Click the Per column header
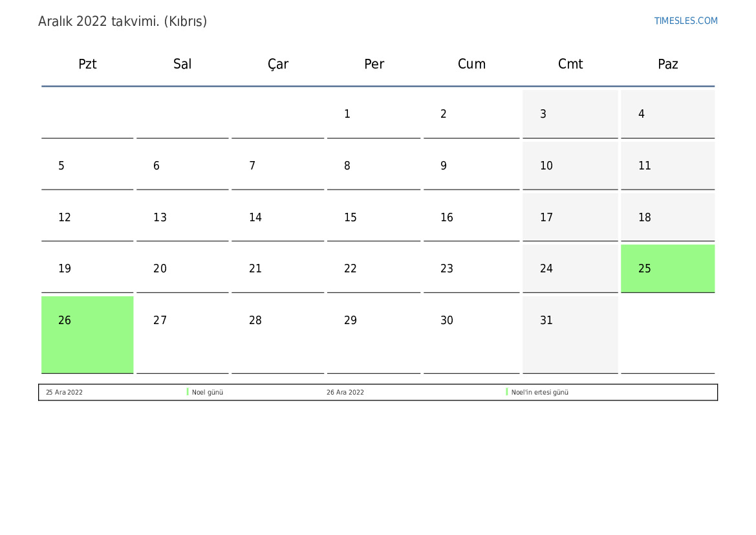The width and height of the screenshot is (756, 535). point(374,64)
